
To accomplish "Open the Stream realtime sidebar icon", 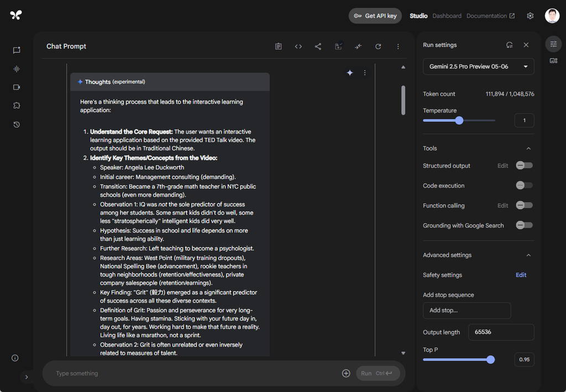I will tap(17, 69).
